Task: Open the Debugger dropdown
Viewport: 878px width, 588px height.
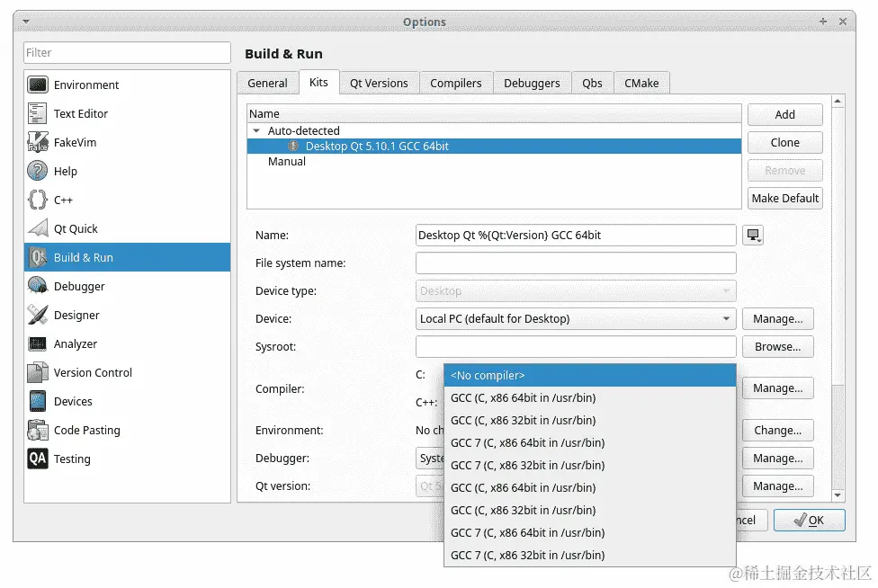Action: click(429, 459)
